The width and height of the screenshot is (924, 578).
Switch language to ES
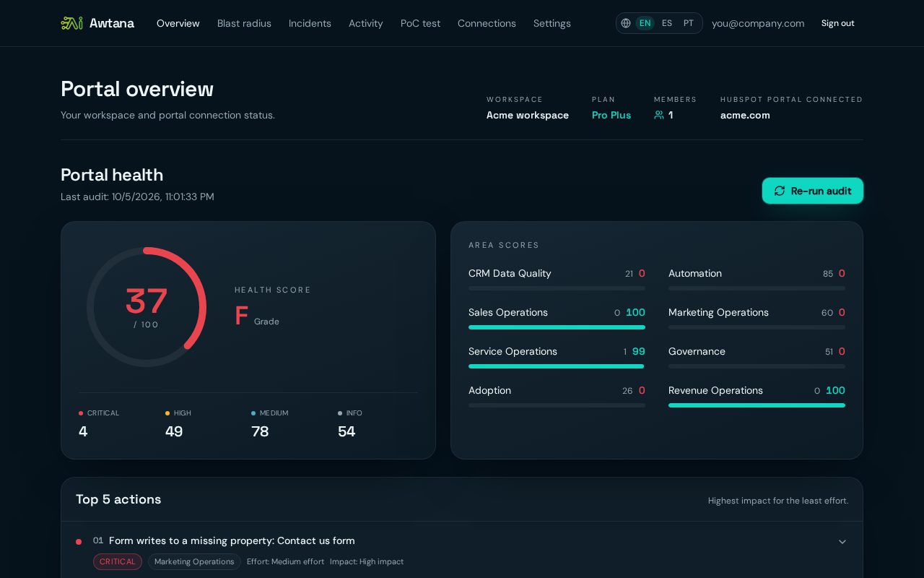point(667,23)
